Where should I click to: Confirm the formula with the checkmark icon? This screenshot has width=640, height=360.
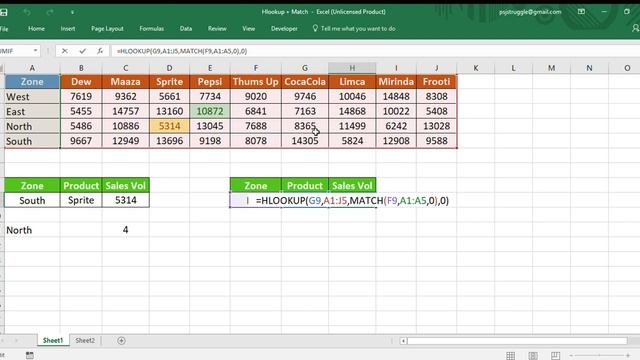[82, 51]
